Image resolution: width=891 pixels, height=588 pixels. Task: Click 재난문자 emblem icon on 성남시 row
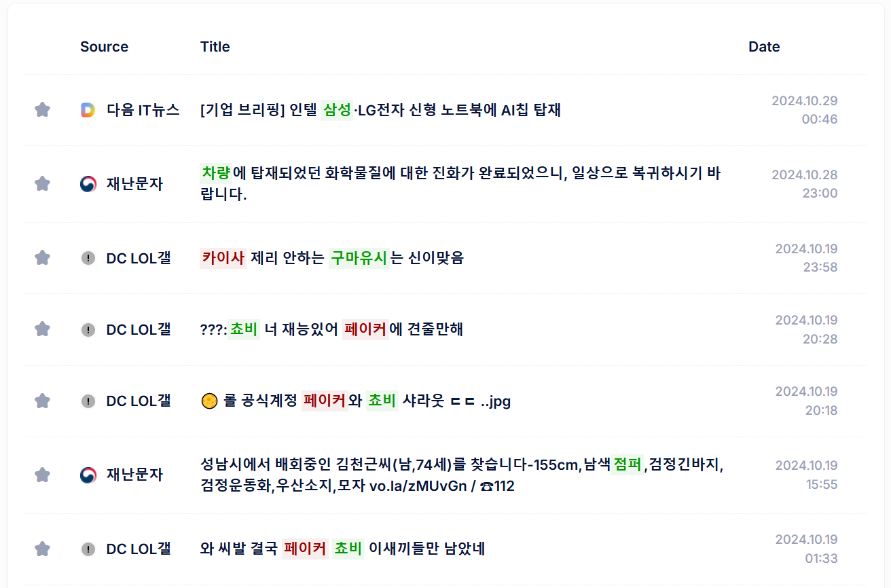click(88, 475)
